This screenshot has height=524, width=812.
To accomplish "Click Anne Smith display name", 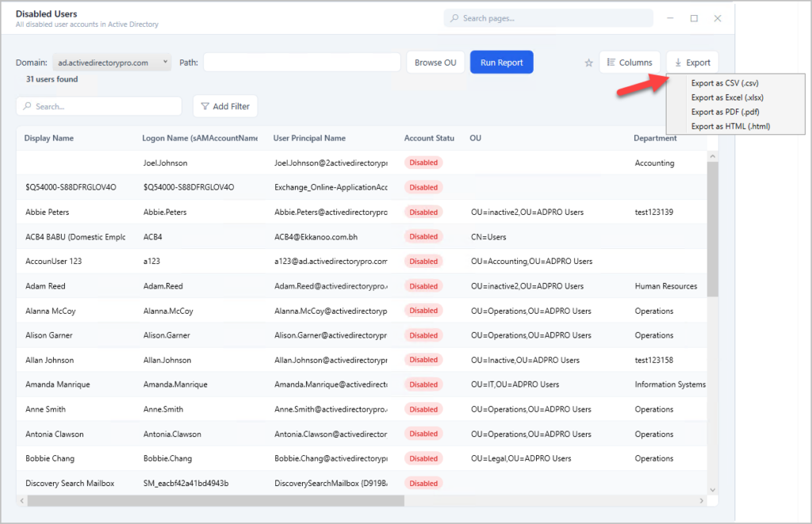I will 45,410.
